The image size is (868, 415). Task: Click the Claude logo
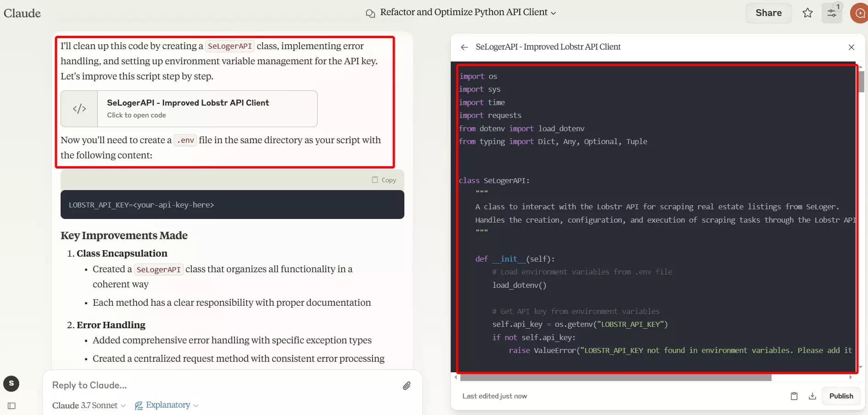point(22,13)
